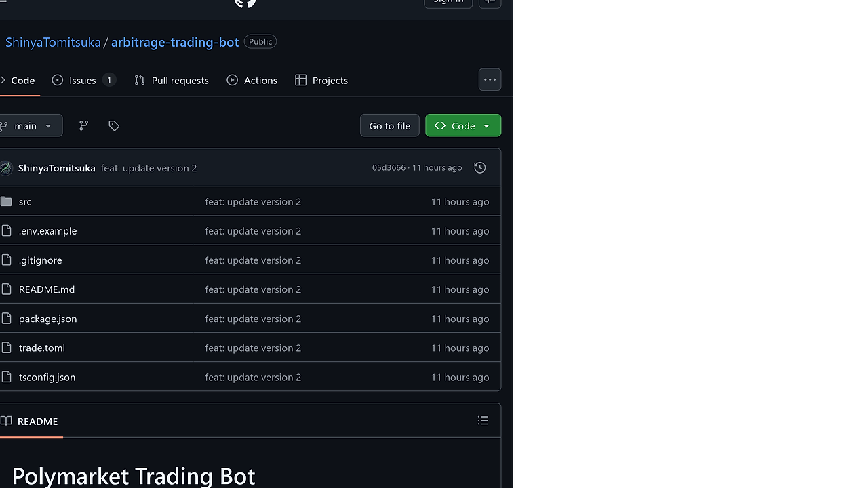Open commit hash 05d3666

tap(389, 168)
